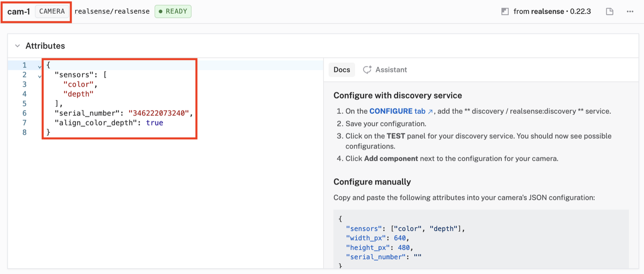
Task: Click the docs sample sensors line
Action: click(405, 229)
